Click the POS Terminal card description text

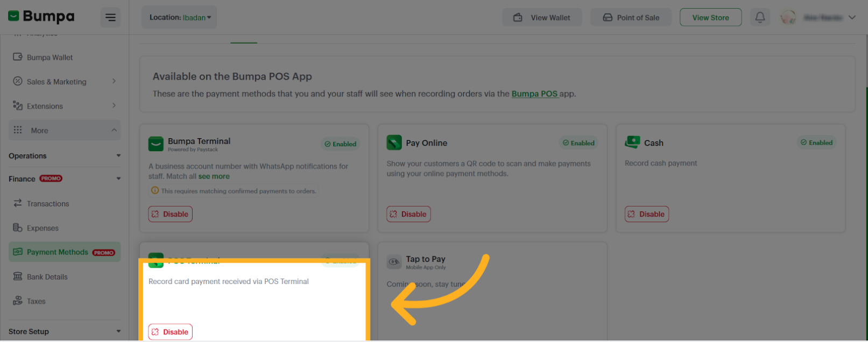pyautogui.click(x=229, y=281)
